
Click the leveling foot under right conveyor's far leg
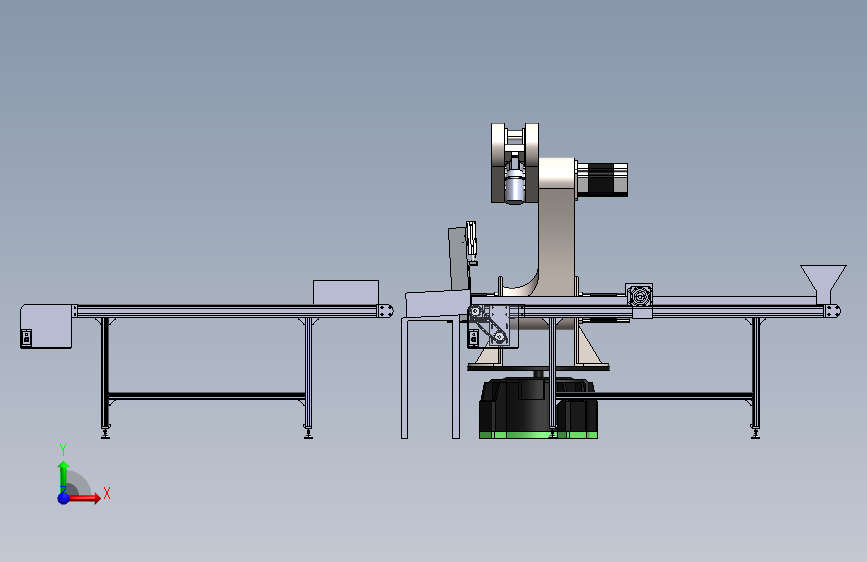coord(755,432)
